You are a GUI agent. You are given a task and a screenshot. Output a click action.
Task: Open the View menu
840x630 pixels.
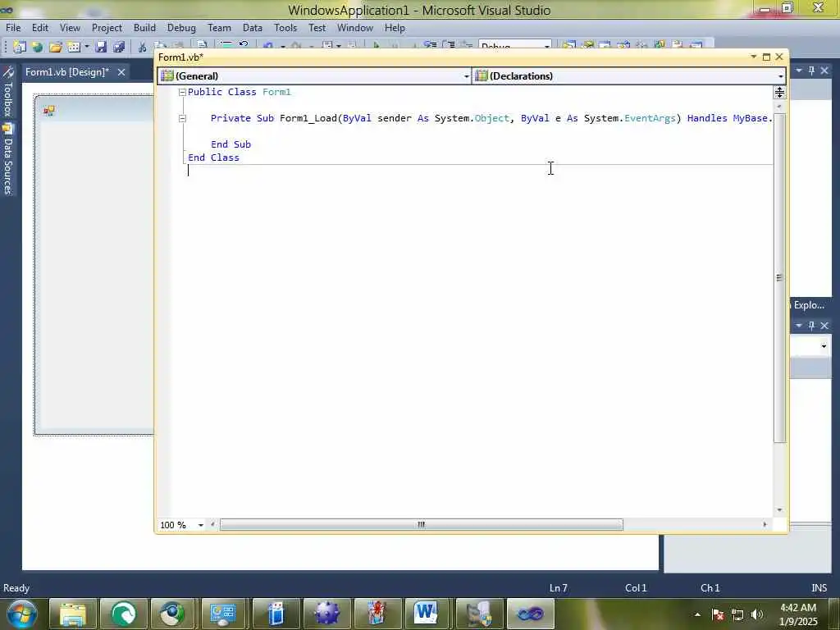[x=70, y=28]
